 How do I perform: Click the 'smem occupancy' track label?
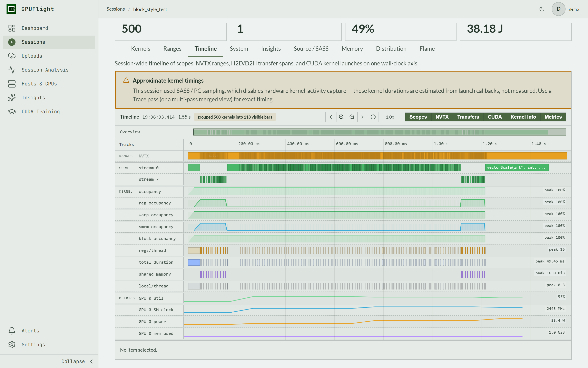point(156,227)
